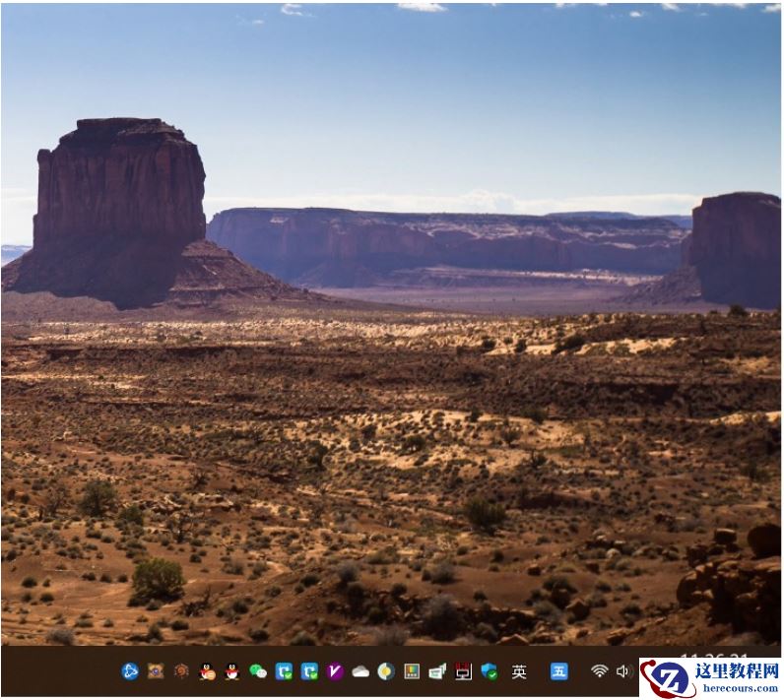Click the right blue sync icon with green check
784x700 pixels.
point(309,671)
